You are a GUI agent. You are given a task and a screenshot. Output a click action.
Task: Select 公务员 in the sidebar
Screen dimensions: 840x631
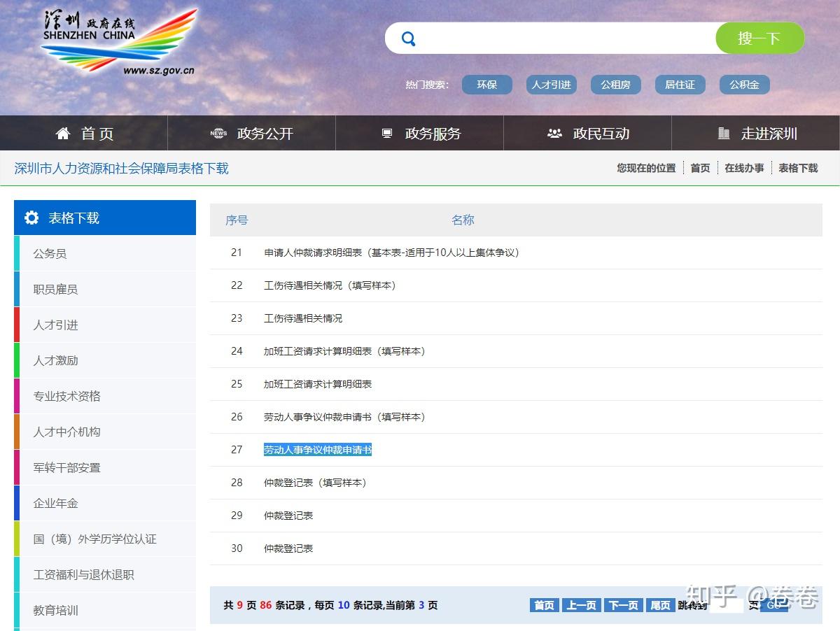(105, 253)
